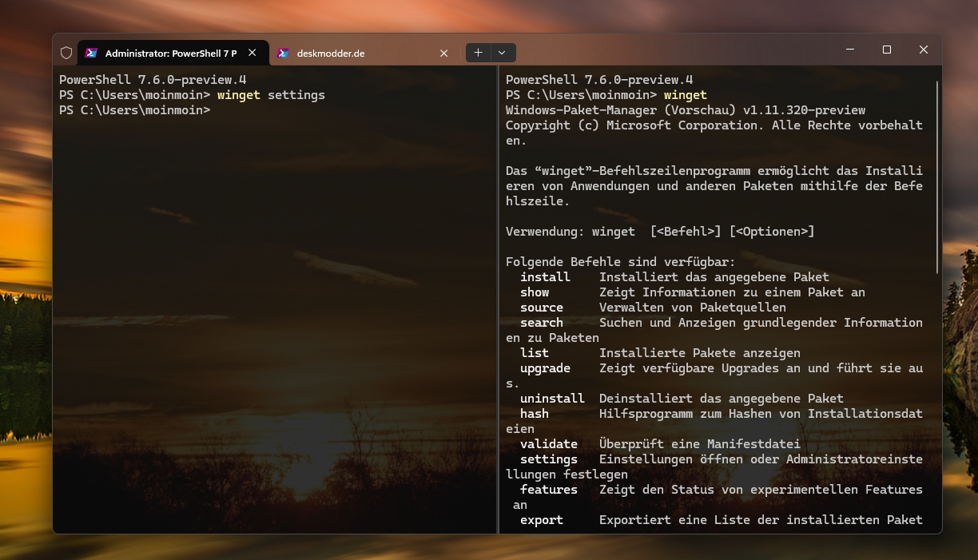This screenshot has height=560, width=978.
Task: Close the Administrator: PowerShell 7 tab
Action: 252,53
